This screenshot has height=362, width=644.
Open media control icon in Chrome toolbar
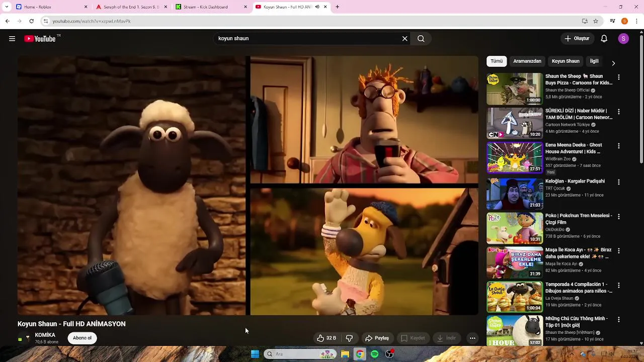point(612,21)
